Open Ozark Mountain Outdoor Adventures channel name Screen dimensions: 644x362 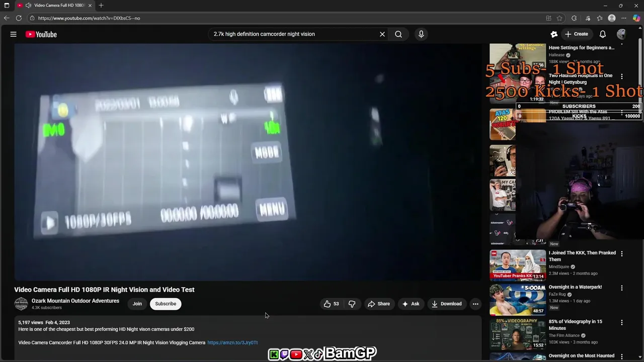(x=75, y=301)
